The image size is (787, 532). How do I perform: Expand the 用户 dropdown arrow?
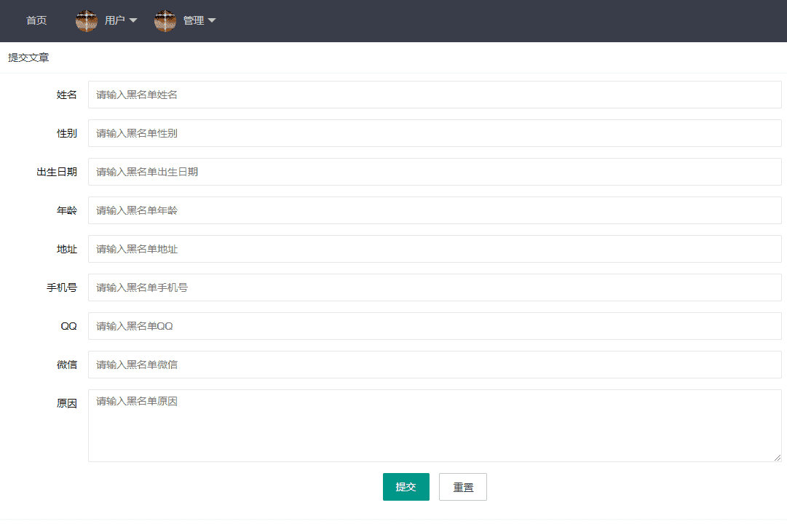point(133,20)
